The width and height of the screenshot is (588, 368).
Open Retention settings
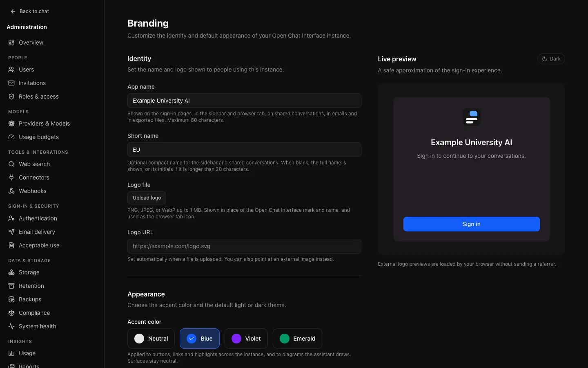click(52, 286)
